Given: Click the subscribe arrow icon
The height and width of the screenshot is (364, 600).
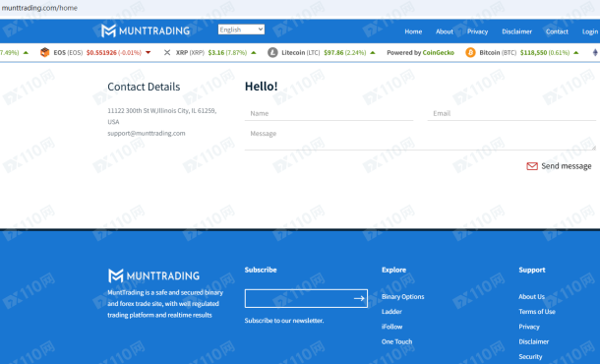Looking at the screenshot, I should tap(359, 298).
